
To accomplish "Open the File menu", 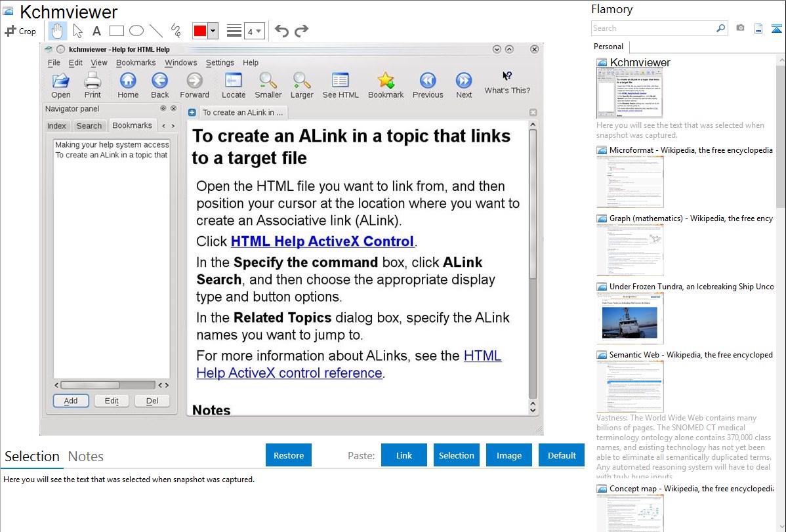I will [54, 63].
